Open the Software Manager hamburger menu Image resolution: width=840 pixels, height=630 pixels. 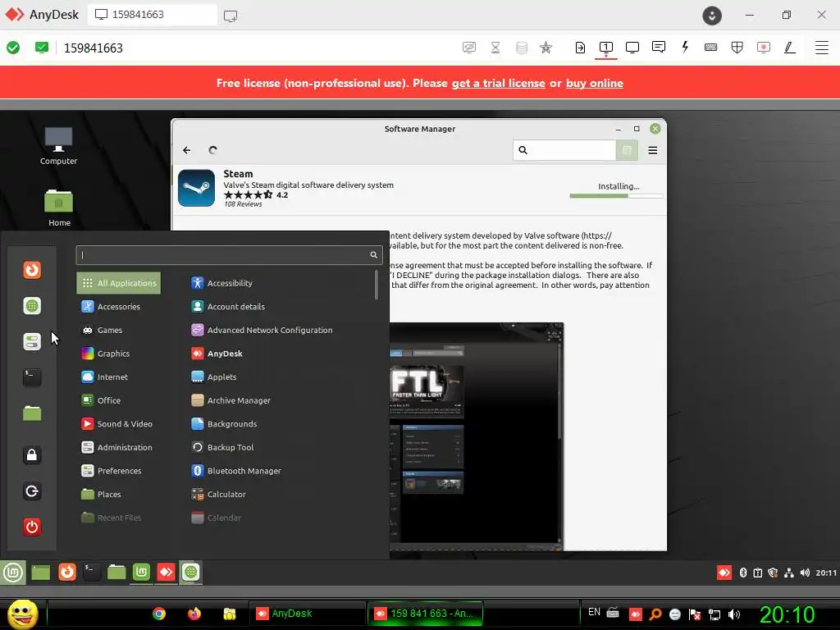pyautogui.click(x=652, y=150)
